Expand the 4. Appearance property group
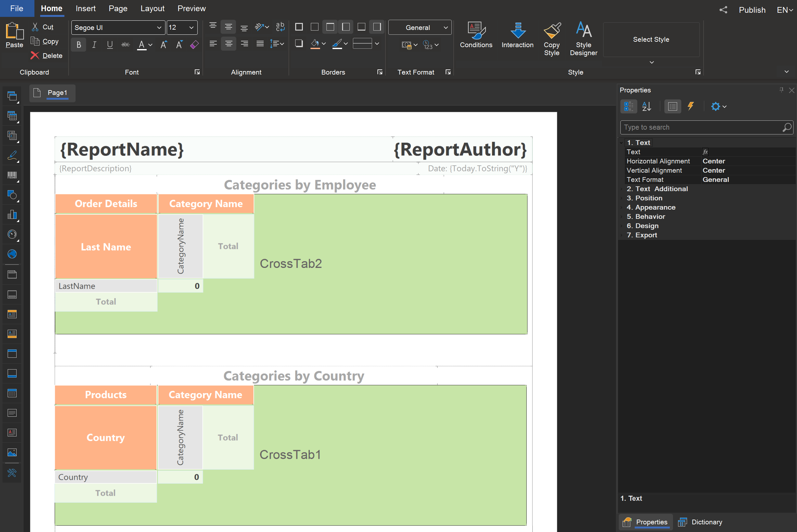 pyautogui.click(x=622, y=207)
